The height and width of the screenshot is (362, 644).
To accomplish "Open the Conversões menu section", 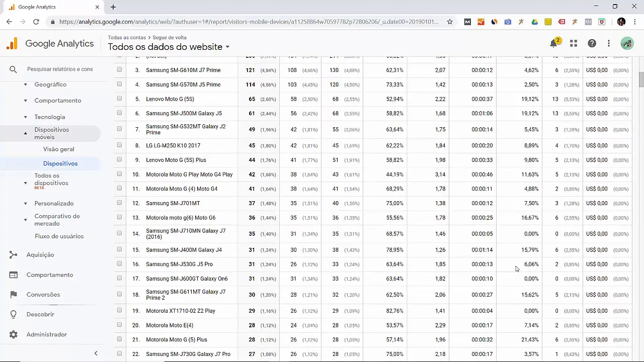I will coord(43,295).
